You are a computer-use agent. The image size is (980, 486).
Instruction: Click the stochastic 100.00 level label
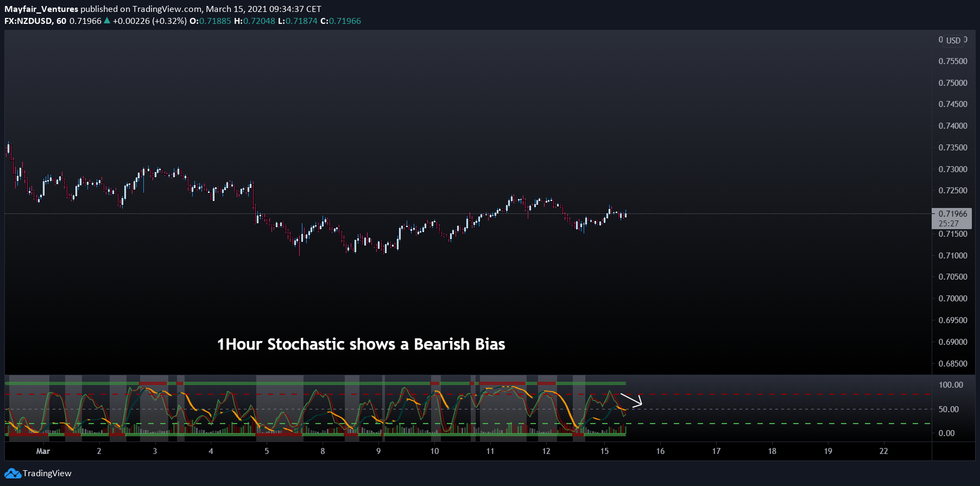[x=951, y=385]
